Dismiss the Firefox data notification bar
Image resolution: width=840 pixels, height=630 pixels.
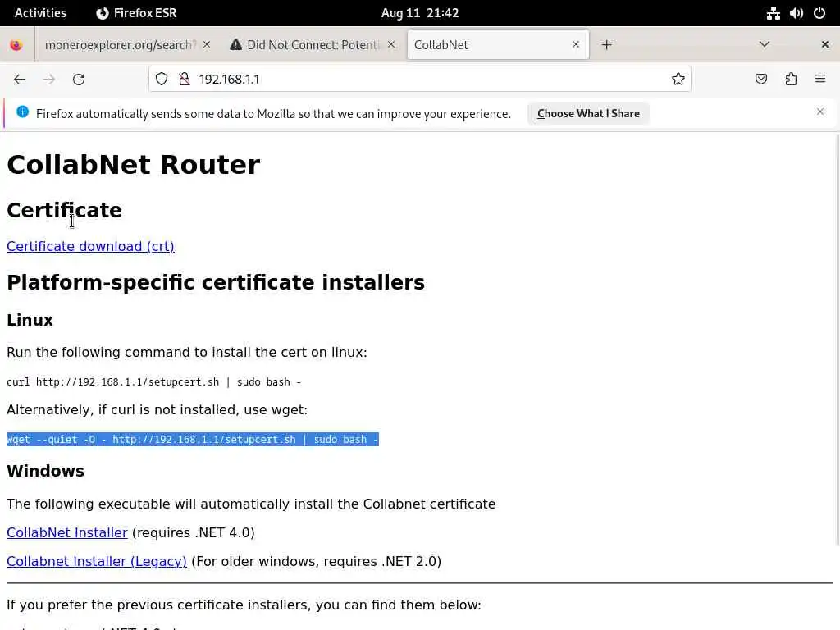coord(820,112)
